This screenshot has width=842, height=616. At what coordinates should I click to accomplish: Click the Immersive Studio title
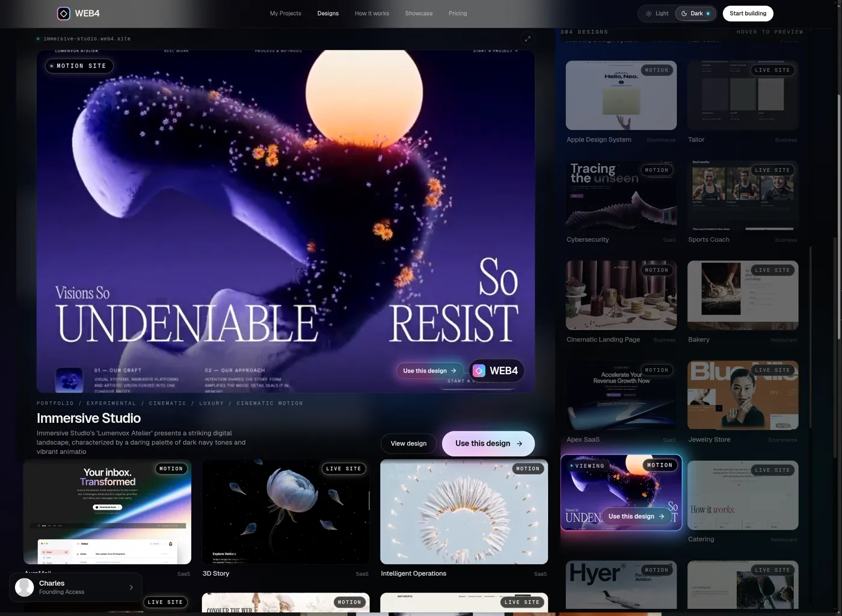pyautogui.click(x=88, y=418)
